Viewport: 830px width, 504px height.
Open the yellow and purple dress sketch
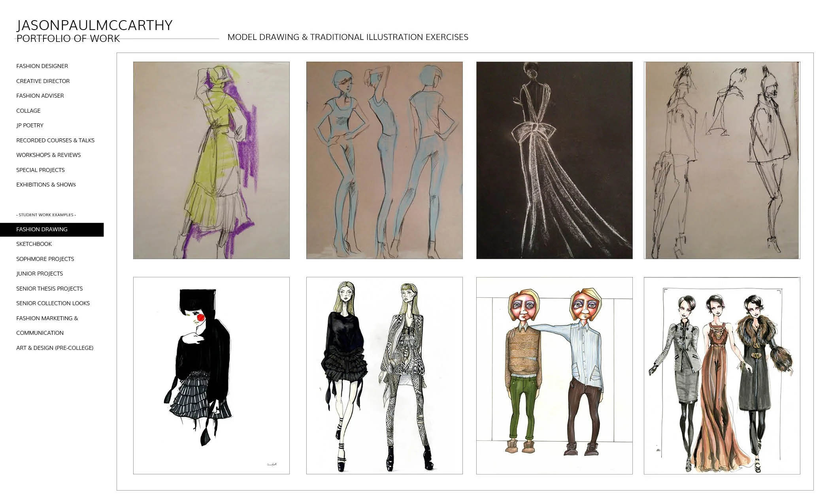[211, 160]
